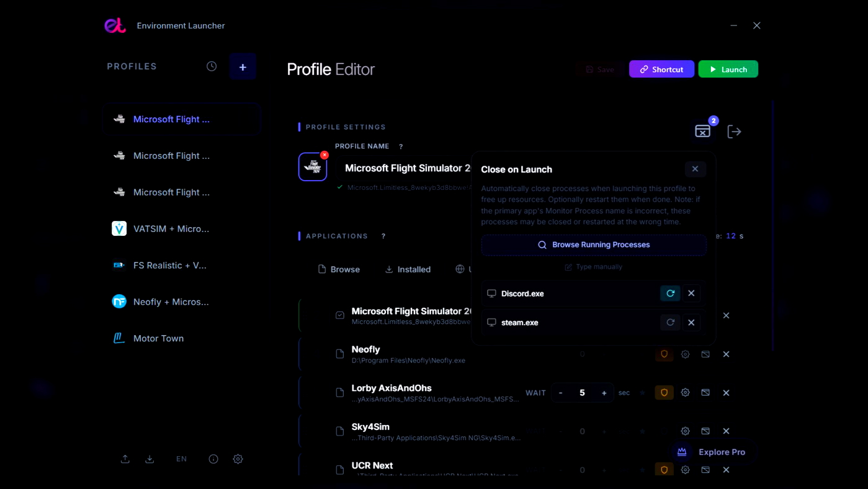Click the Environment Launcher logo
This screenshot has width=868, height=489.
click(x=115, y=25)
